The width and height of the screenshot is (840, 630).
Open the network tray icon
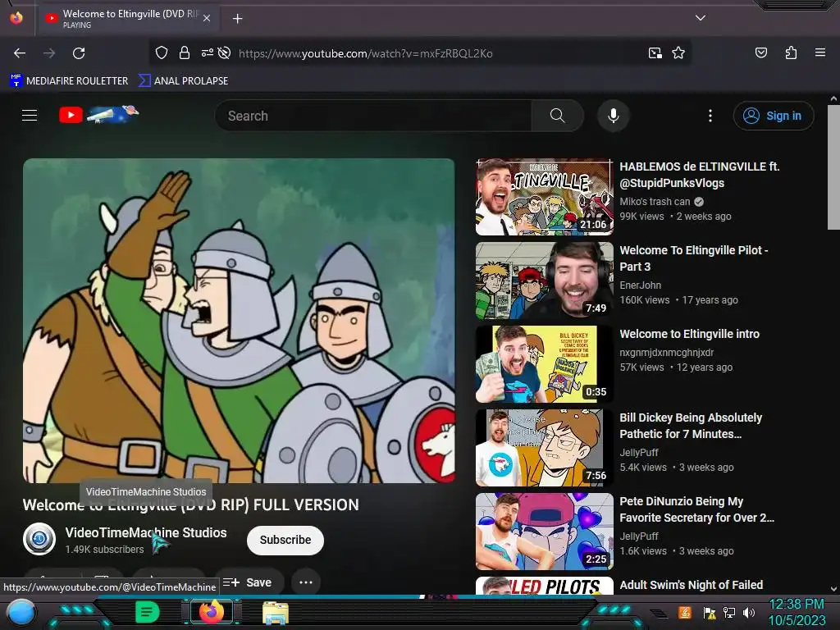(x=728, y=612)
